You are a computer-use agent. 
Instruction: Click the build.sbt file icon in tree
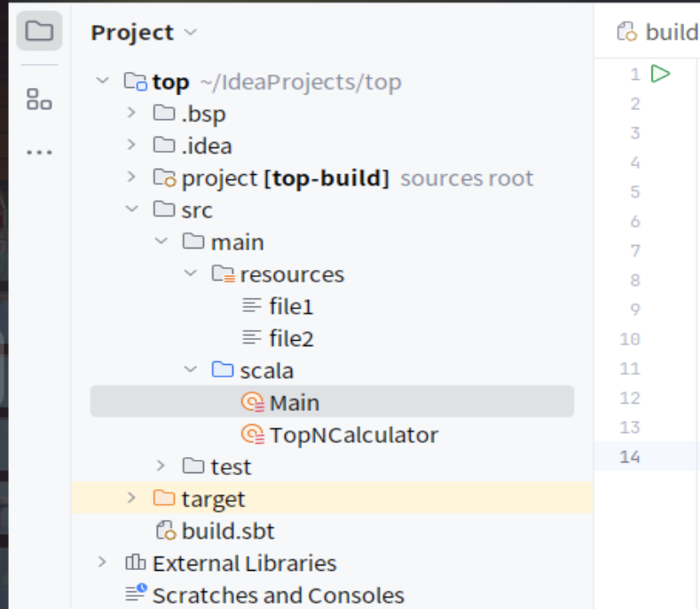pos(166,531)
